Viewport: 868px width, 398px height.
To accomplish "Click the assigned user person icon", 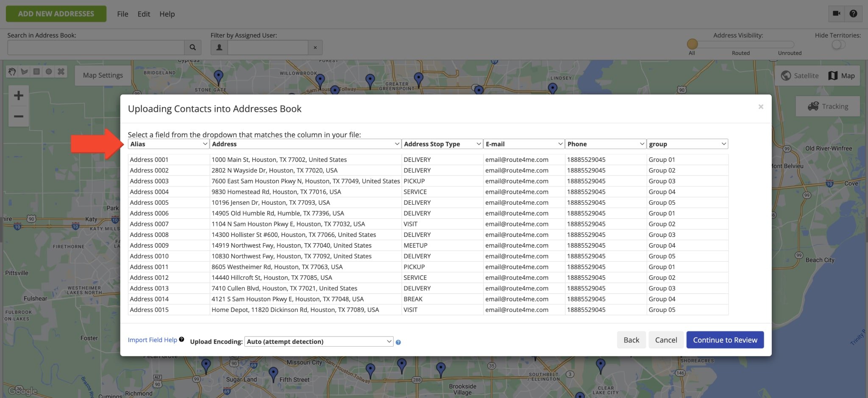I will [x=219, y=47].
